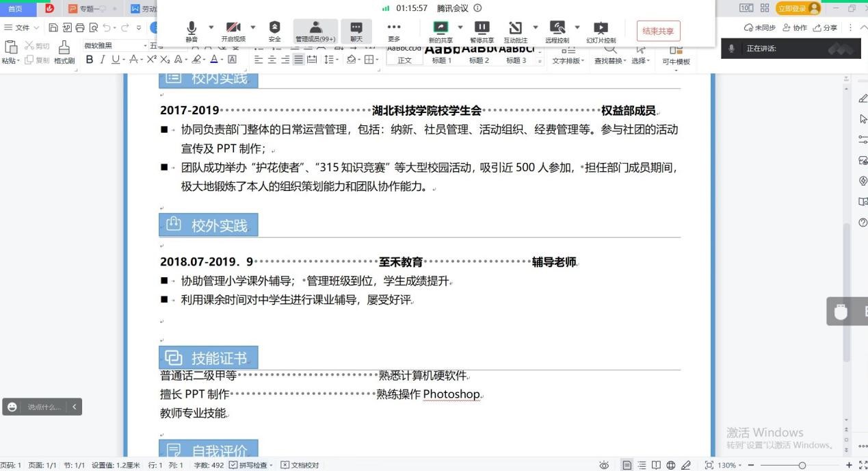Click the Share (分享) icon at top right
Screen dimensions: 868x471
pyautogui.click(x=826, y=27)
